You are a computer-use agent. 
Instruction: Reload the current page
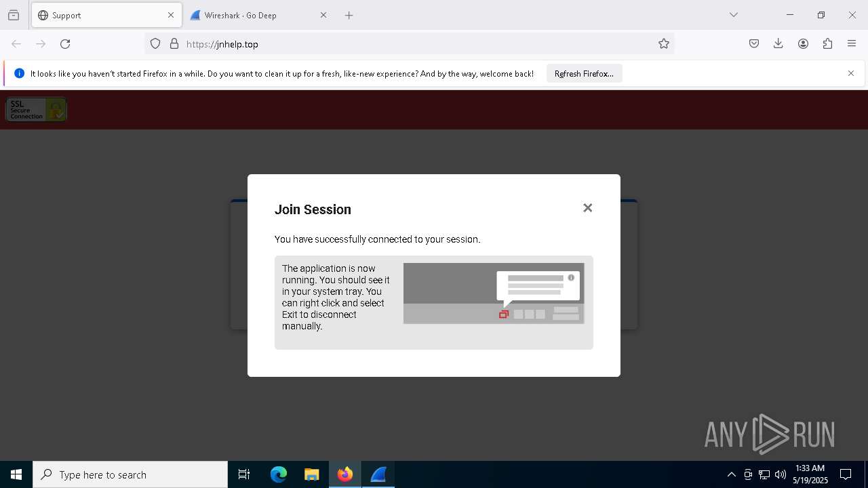65,44
